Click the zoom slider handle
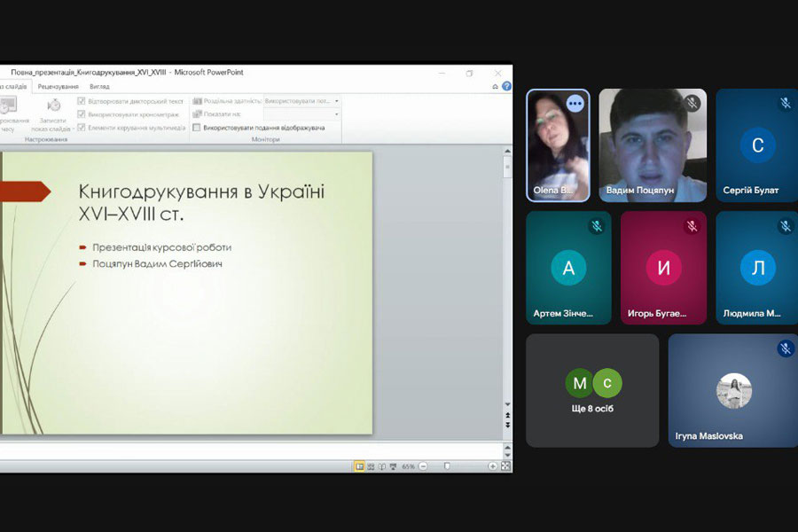This screenshot has width=798, height=532. [448, 466]
